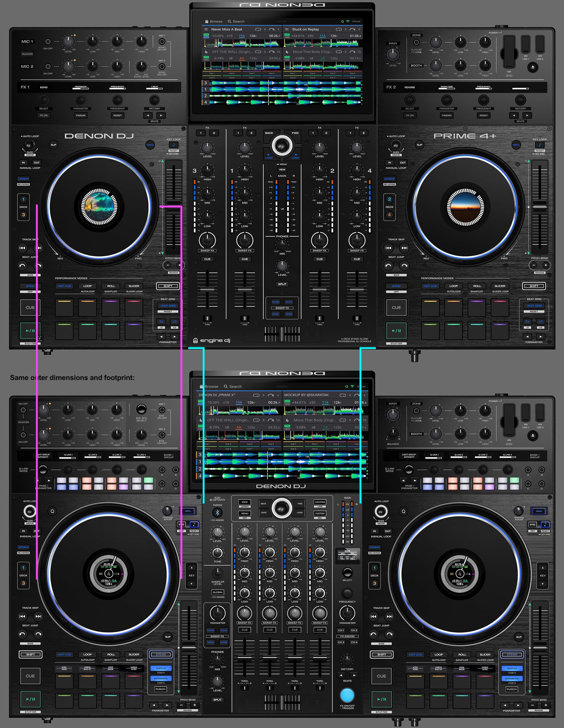The height and width of the screenshot is (728, 564).
Task: Toggle the MIC 2 ON/OFF button on Prime 4+
Action: tap(48, 67)
